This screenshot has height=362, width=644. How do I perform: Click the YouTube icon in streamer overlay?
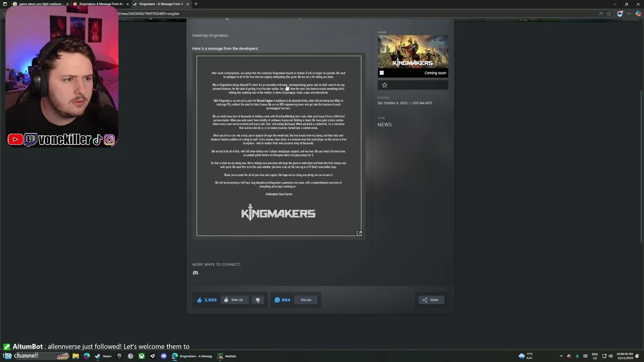coord(15,140)
